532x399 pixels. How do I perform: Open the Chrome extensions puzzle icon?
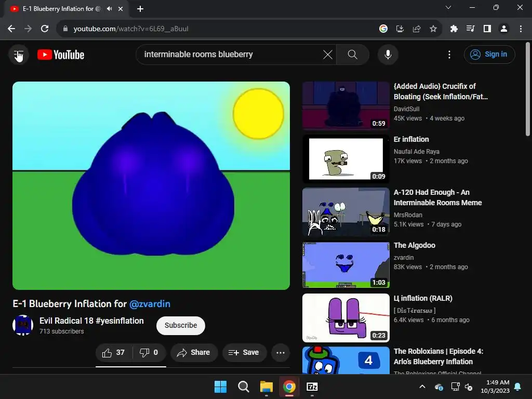coord(454,29)
